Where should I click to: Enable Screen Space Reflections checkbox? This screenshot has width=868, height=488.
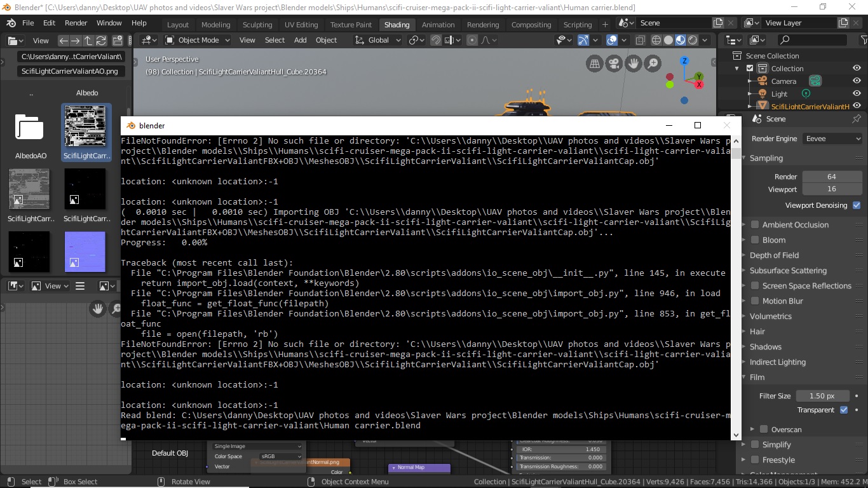[755, 285]
